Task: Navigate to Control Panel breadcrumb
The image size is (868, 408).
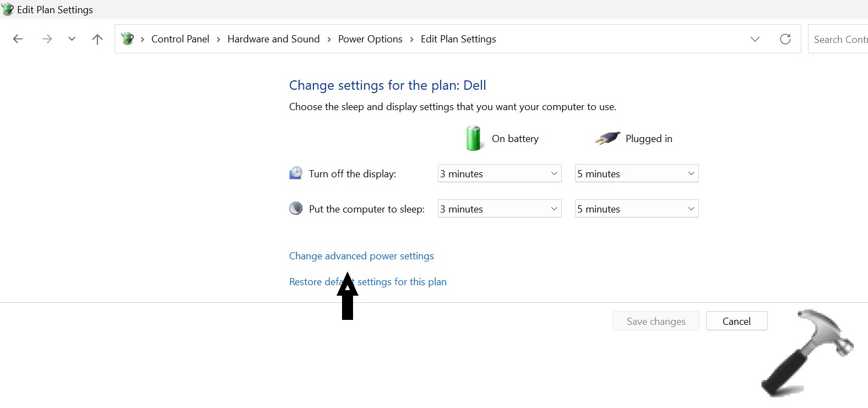Action: pos(180,39)
